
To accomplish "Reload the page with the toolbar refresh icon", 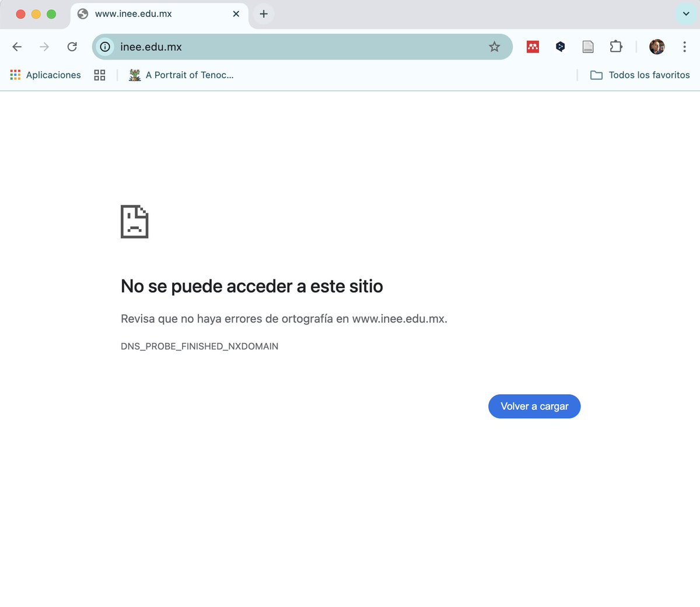I will point(72,47).
